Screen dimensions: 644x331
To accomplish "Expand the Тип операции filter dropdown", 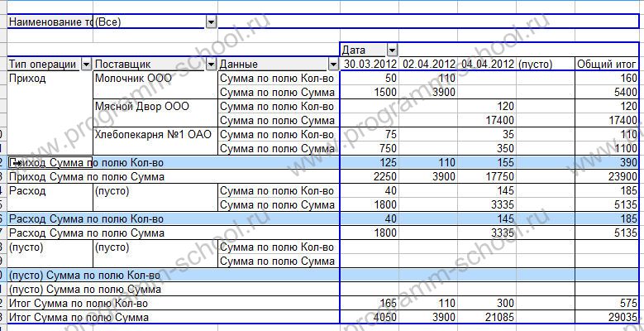I will (x=85, y=65).
